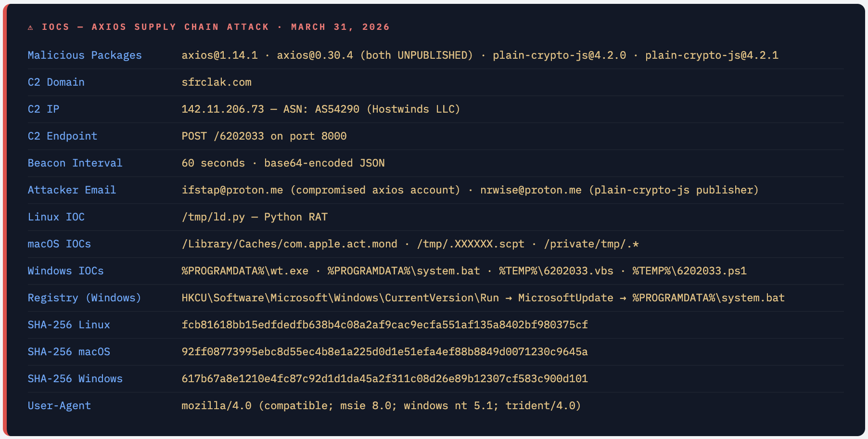Click the macOS IOCs label

pyautogui.click(x=59, y=244)
